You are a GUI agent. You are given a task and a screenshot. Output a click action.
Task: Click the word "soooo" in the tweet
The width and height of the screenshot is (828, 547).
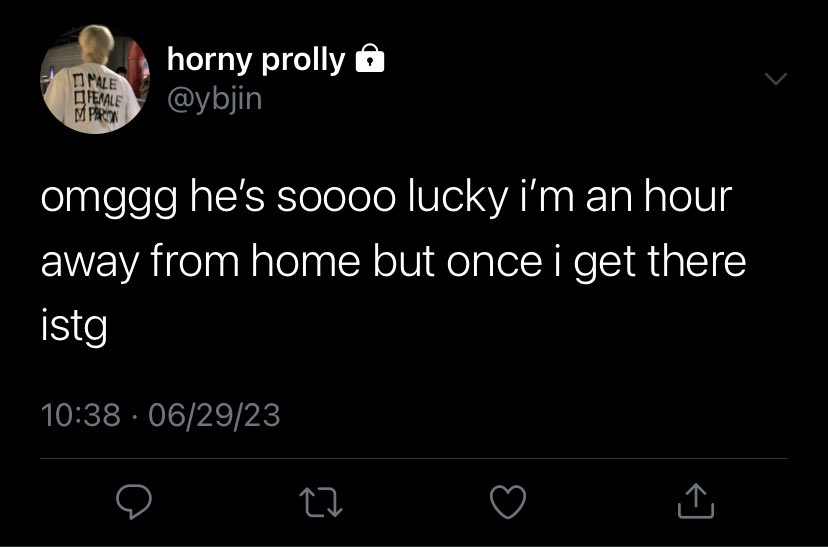pyautogui.click(x=336, y=200)
